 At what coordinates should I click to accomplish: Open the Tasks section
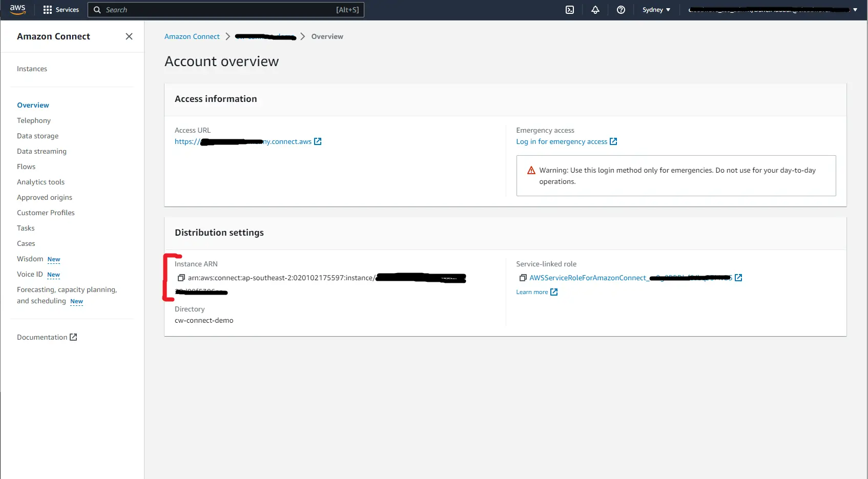(x=26, y=228)
